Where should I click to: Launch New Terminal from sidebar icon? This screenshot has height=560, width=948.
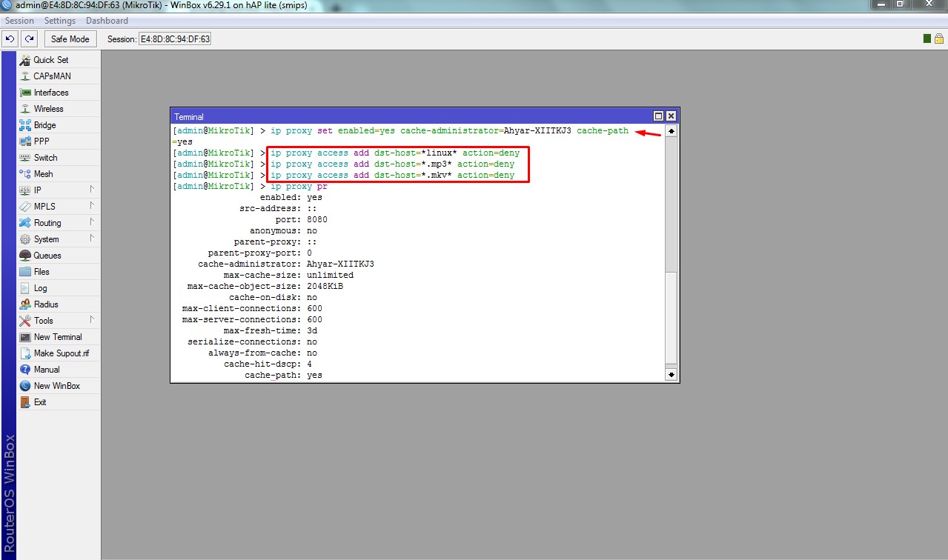(x=25, y=337)
